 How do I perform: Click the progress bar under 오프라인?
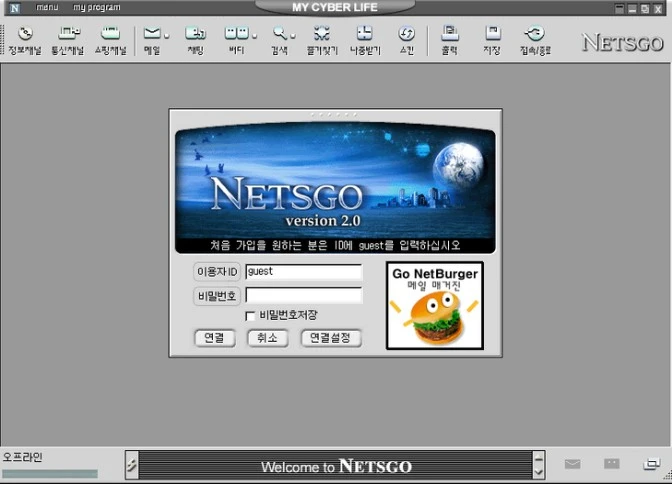coord(50,474)
